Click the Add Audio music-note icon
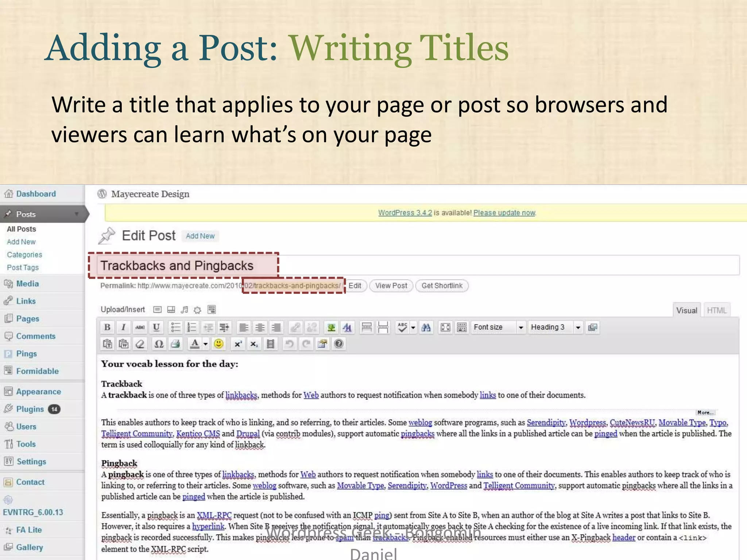This screenshot has width=747, height=560. pos(185,310)
